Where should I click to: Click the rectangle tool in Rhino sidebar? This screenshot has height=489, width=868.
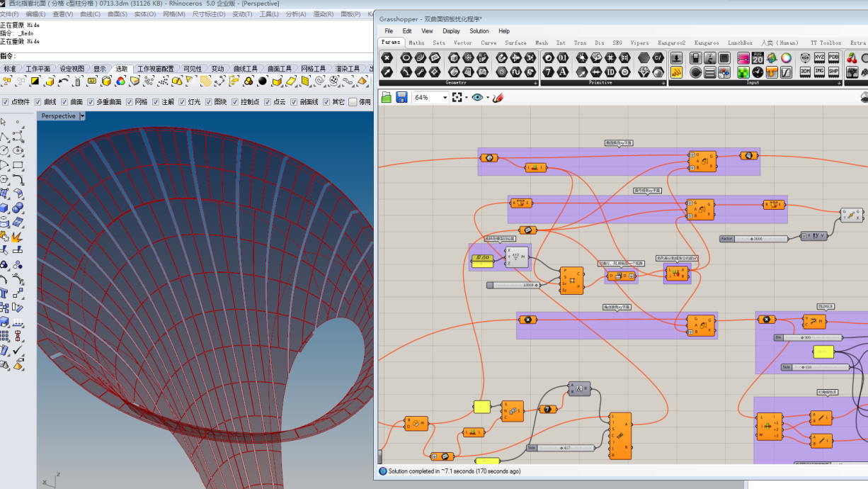pyautogui.click(x=18, y=165)
